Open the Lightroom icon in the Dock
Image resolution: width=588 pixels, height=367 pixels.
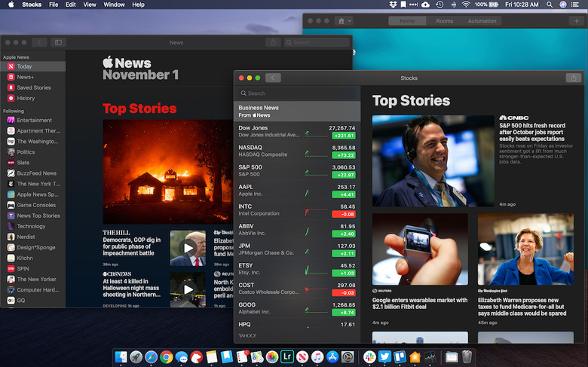pyautogui.click(x=287, y=356)
